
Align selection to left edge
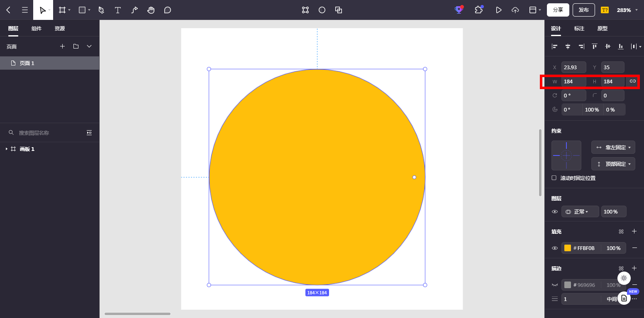(555, 46)
